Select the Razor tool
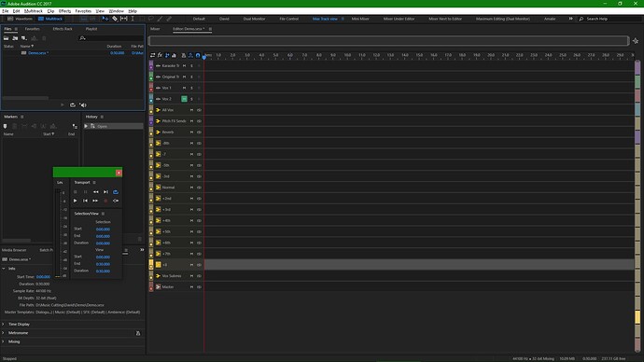 (115, 19)
